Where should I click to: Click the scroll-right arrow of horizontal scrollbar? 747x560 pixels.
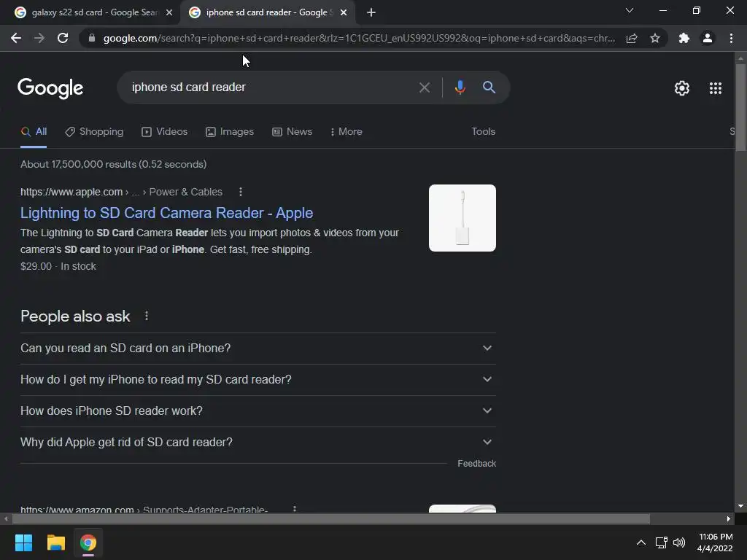pos(729,518)
